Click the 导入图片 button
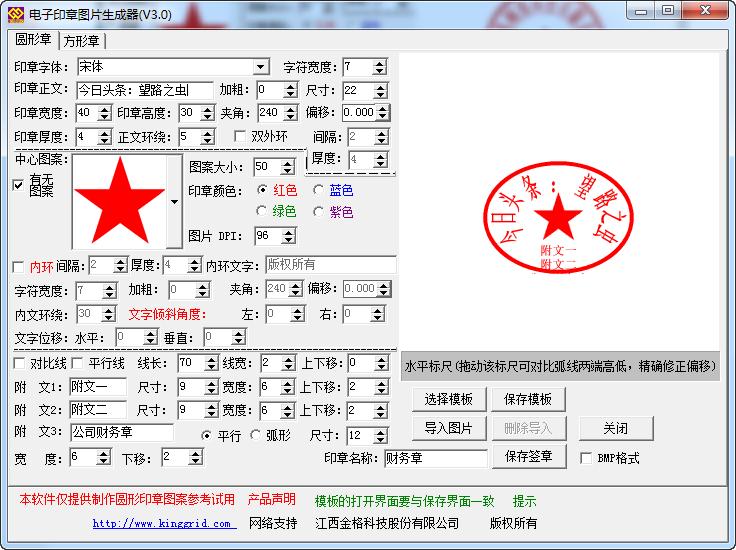This screenshot has width=736, height=550. (449, 428)
